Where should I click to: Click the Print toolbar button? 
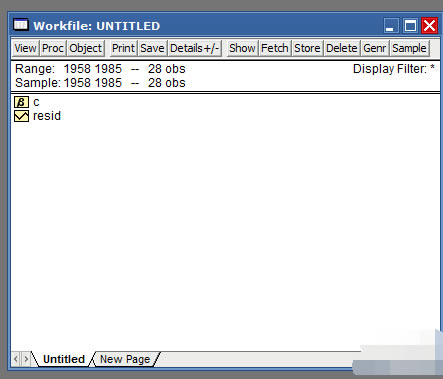pyautogui.click(x=123, y=48)
